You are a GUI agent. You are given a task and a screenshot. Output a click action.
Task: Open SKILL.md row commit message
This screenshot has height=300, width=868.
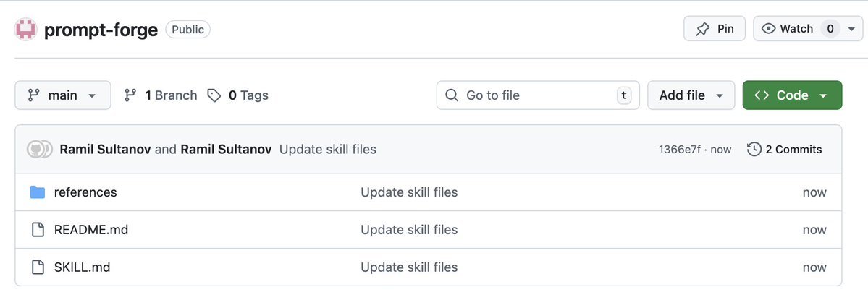(x=409, y=267)
